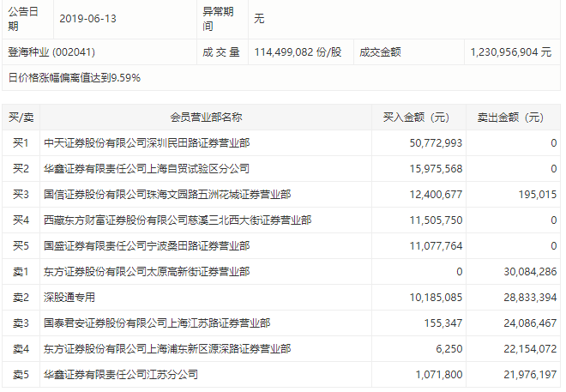This screenshot has width=566, height=392.
Task: Click stock name 登海种业 (002041)
Action: tap(51, 52)
